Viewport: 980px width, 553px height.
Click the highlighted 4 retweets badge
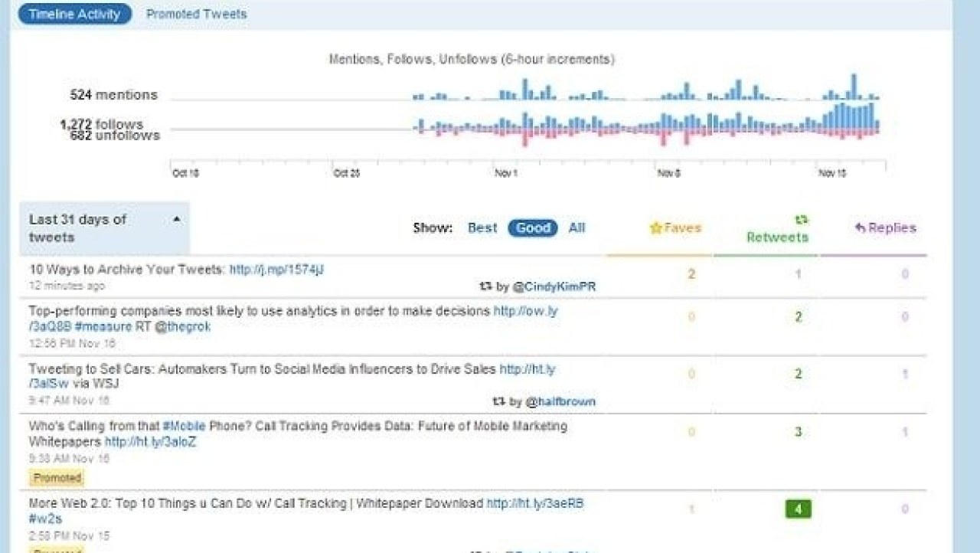pos(798,509)
